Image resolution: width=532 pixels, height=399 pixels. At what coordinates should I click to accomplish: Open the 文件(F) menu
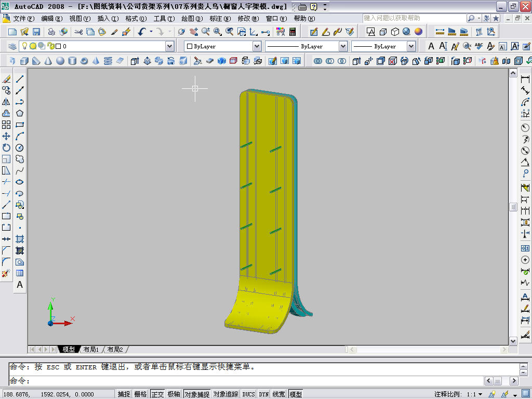23,18
